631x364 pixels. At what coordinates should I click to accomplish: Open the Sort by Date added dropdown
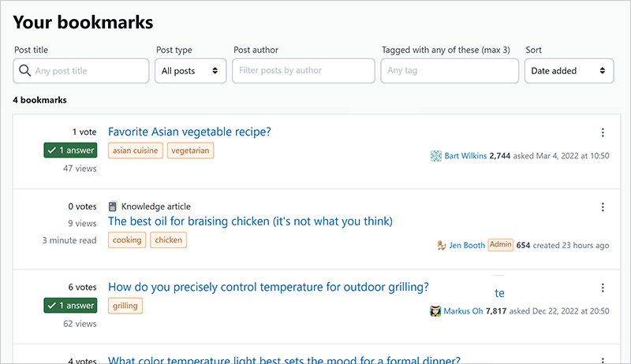click(x=569, y=71)
